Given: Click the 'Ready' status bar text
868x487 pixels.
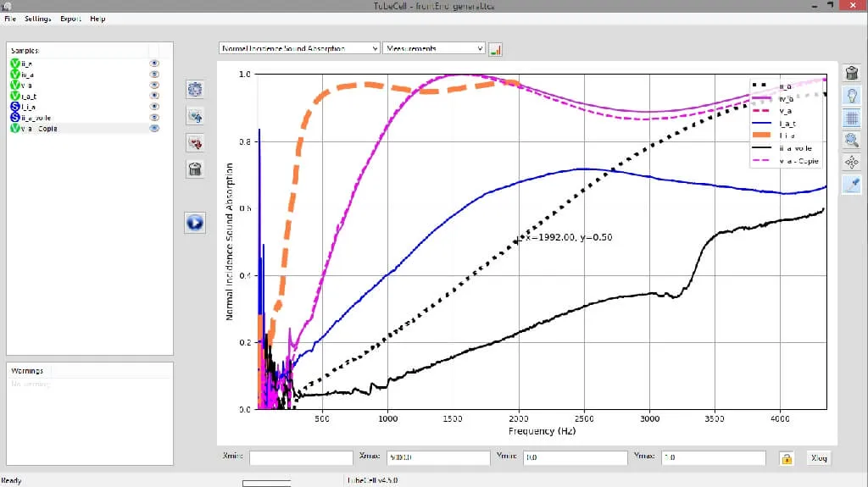Looking at the screenshot, I should pos(11,480).
